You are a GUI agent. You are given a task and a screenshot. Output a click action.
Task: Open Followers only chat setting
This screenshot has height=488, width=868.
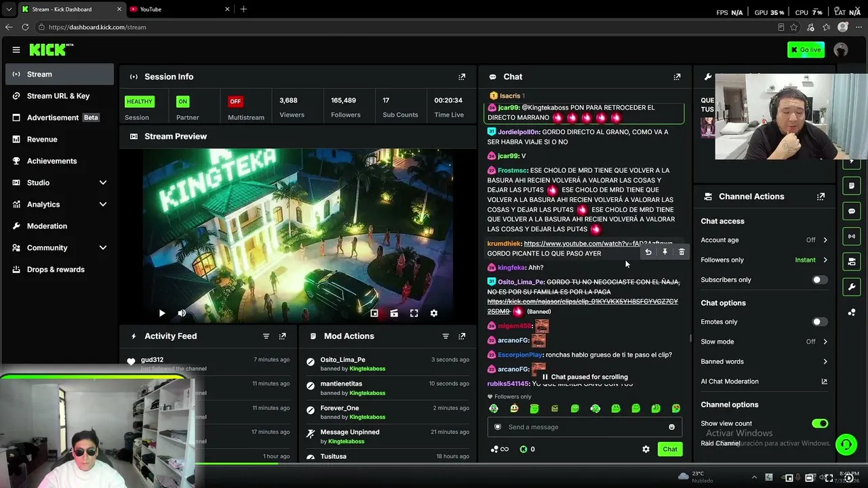coord(764,260)
